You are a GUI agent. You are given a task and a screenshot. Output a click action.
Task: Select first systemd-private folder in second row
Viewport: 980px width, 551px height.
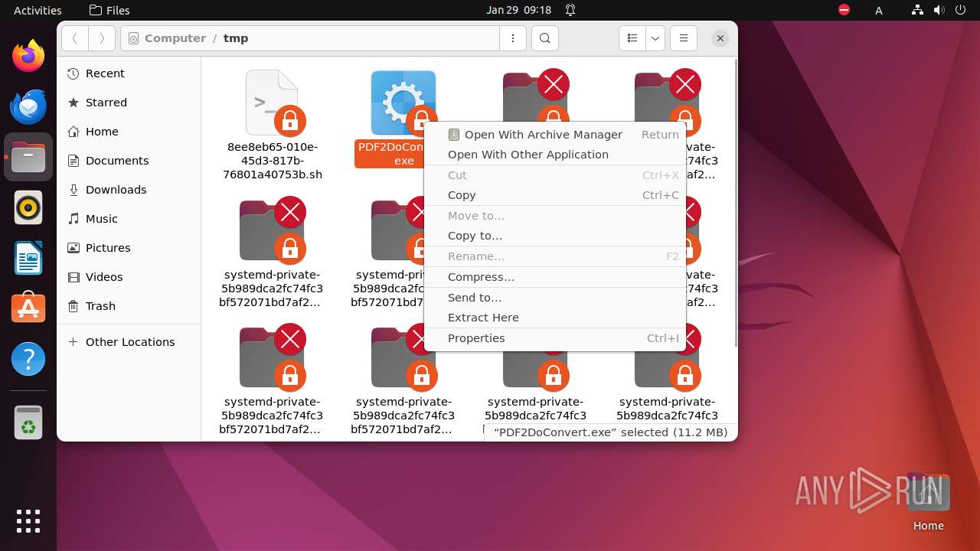pos(272,253)
